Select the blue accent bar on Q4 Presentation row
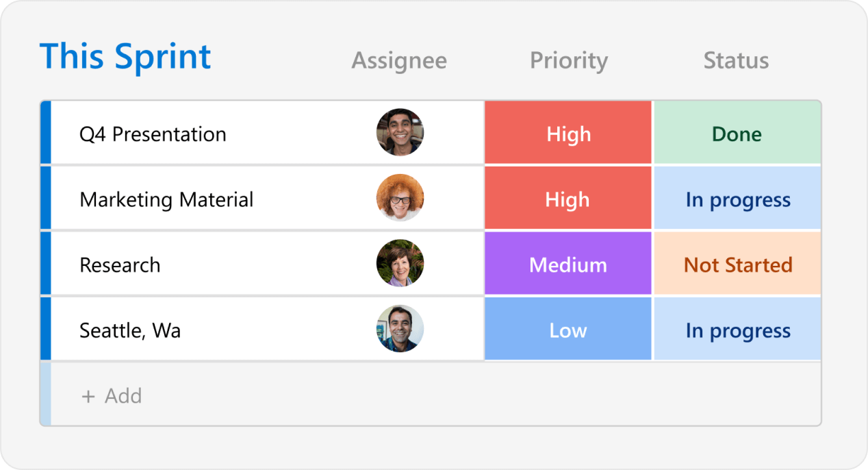Image resolution: width=868 pixels, height=470 pixels. click(45, 132)
